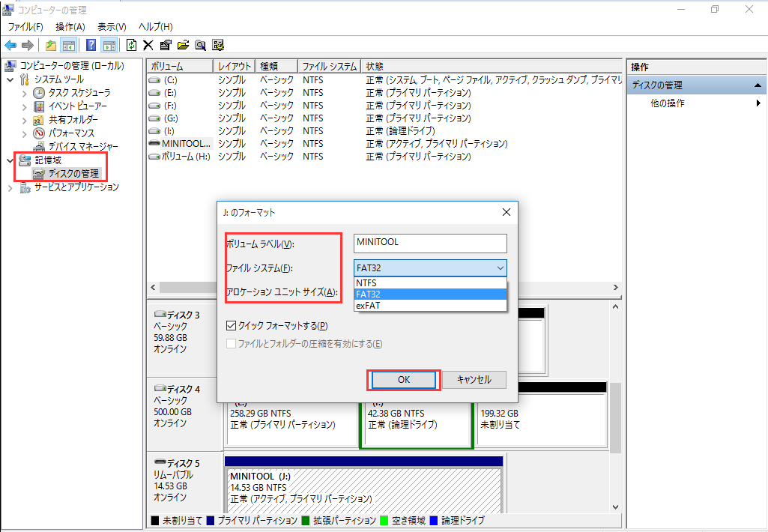Image resolution: width=768 pixels, height=532 pixels.
Task: Click the magnifier search toolbar icon
Action: point(200,45)
